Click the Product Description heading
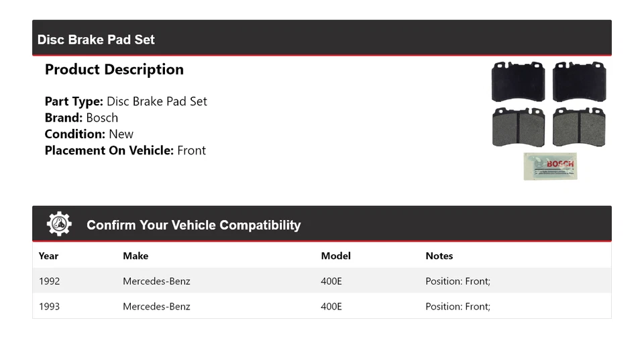 coord(114,70)
